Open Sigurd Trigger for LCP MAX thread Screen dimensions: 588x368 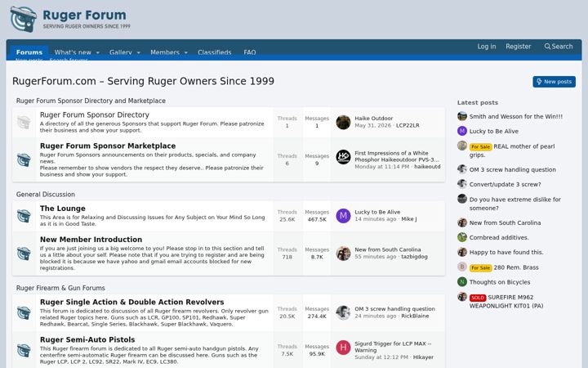coord(393,347)
